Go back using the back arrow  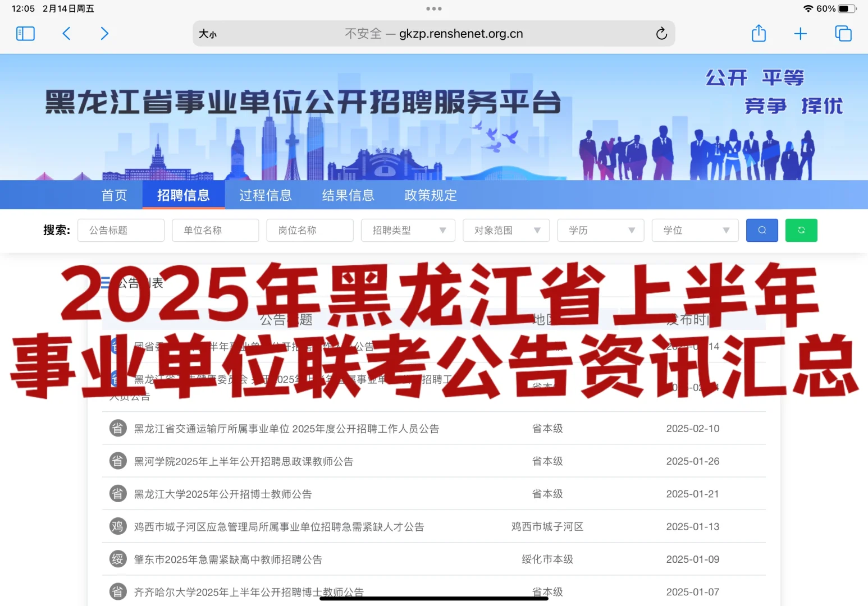[66, 34]
